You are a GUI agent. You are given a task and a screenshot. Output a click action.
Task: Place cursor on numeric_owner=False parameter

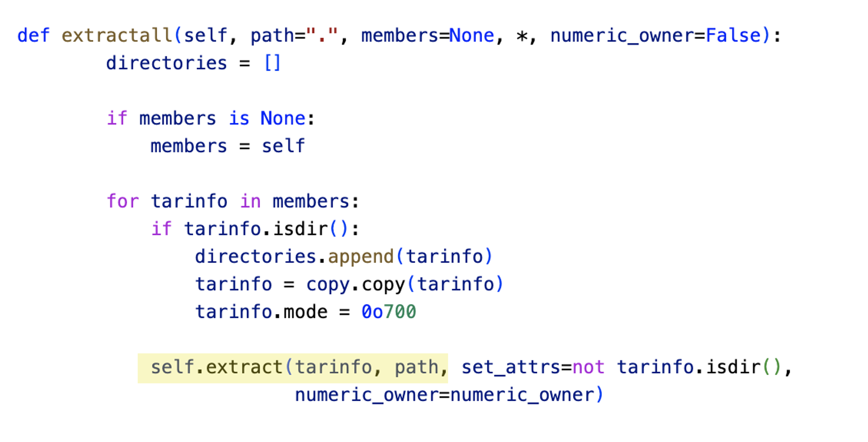[x=656, y=36]
